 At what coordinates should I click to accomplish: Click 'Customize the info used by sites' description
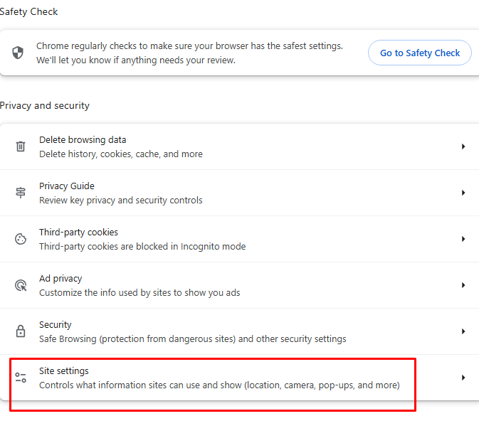(x=140, y=293)
